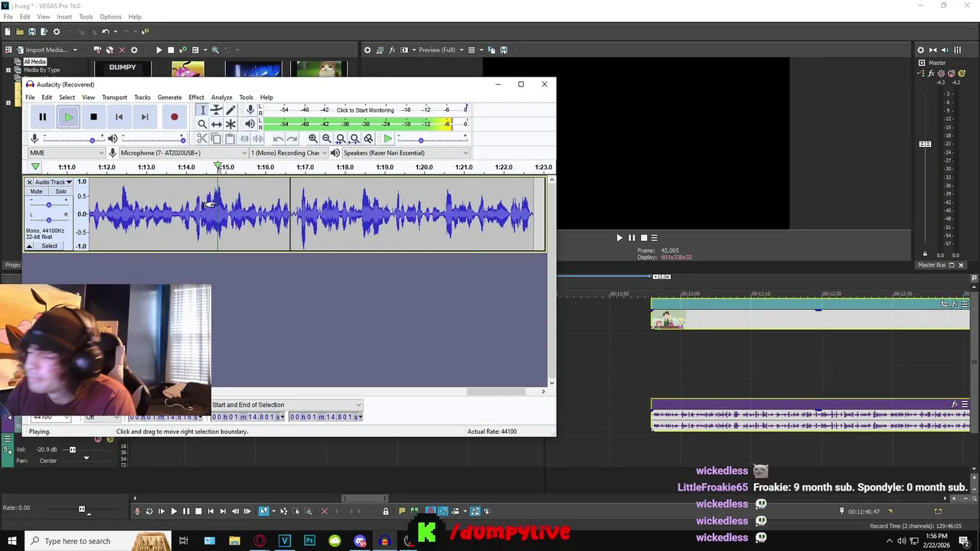980x551 pixels.
Task: Open Task View on the Windows taskbar
Action: (184, 541)
